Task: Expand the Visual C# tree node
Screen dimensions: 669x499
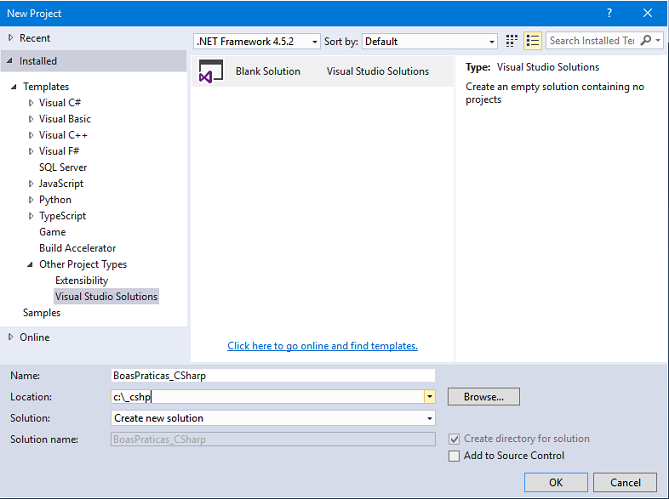Action: coord(31,103)
